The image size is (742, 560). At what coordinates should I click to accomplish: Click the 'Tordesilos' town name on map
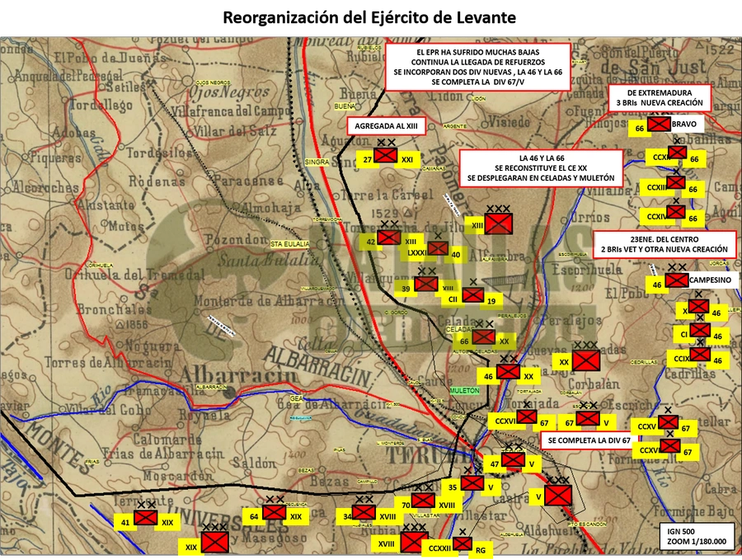point(159,153)
